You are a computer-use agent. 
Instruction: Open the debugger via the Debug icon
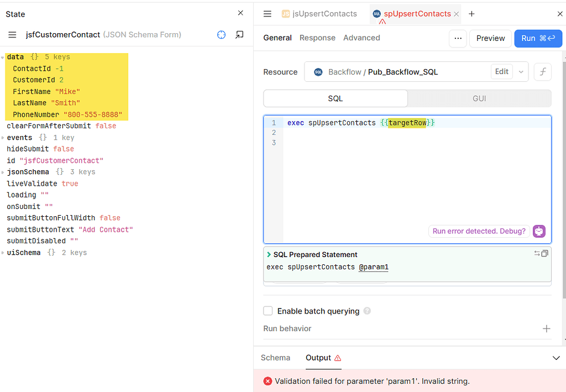point(539,231)
